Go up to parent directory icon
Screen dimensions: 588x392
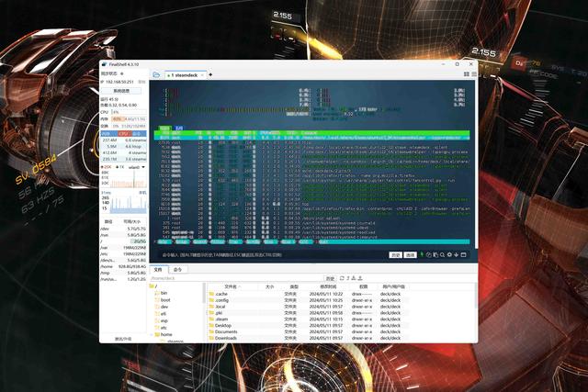(x=348, y=278)
